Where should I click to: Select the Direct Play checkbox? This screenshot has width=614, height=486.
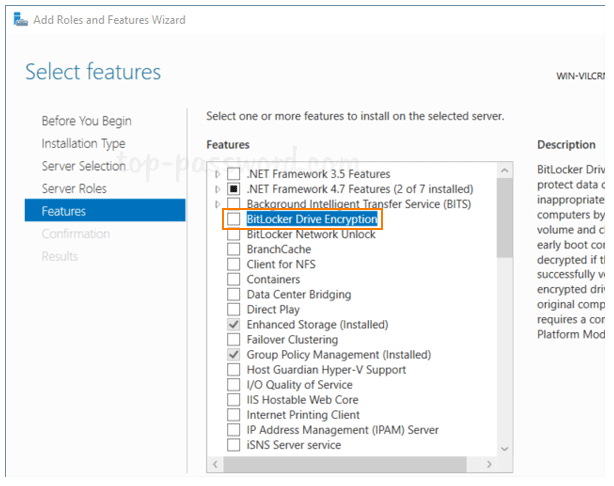coord(233,309)
